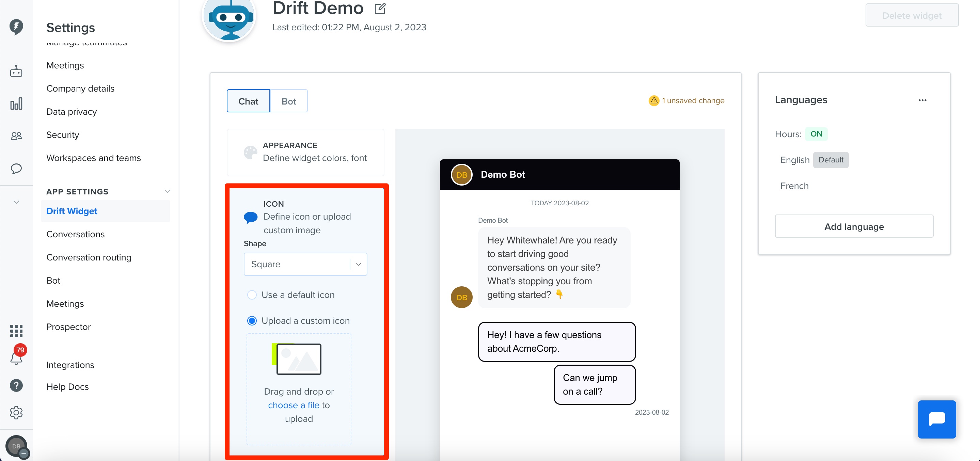Switch to the Chat tab
The width and height of the screenshot is (980, 461).
tap(248, 101)
